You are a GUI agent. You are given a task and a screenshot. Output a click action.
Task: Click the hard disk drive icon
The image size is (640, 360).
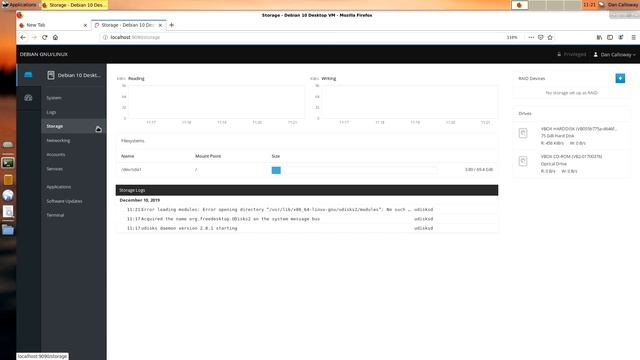coord(523,133)
